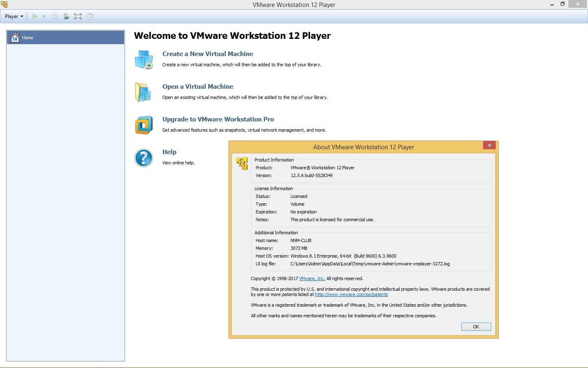Click the Upgrade to Workstation Pro icon
Screen dimensions: 588x368
pos(144,125)
